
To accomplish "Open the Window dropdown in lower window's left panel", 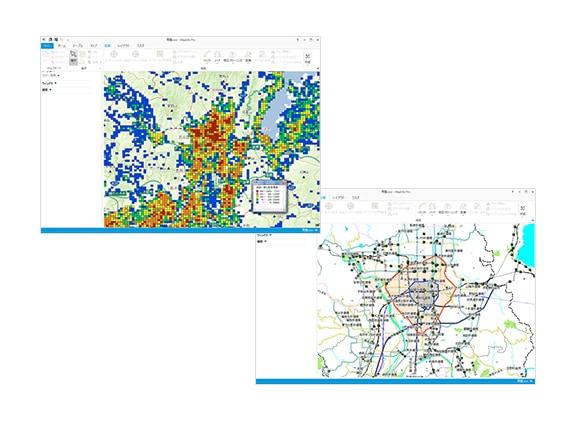I will coord(264,235).
